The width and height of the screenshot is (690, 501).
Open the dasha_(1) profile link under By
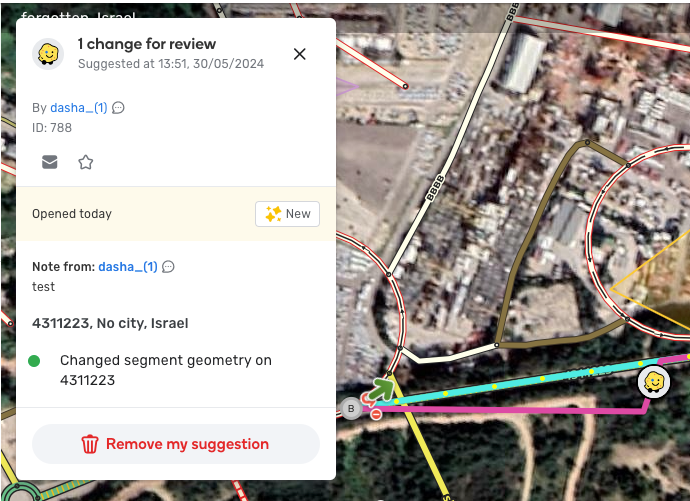point(79,108)
